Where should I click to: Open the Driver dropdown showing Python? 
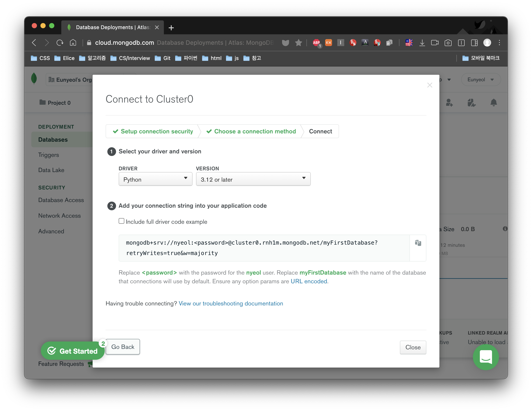coord(155,179)
